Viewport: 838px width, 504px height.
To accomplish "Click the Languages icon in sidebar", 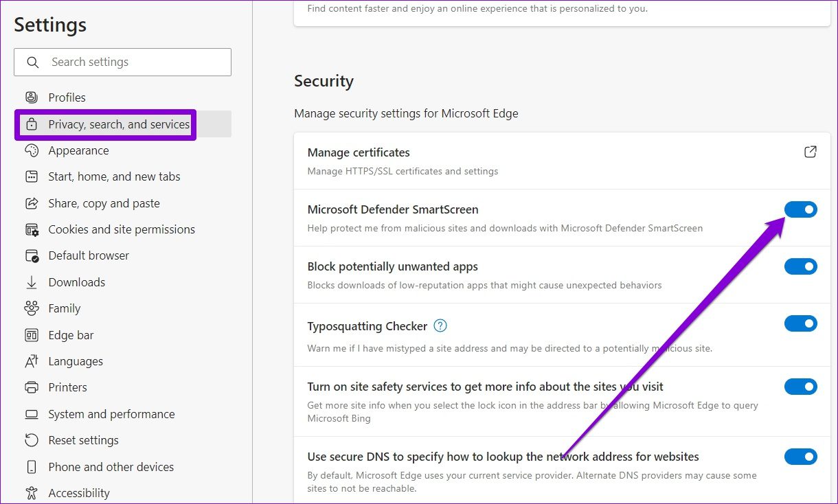I will [32, 361].
